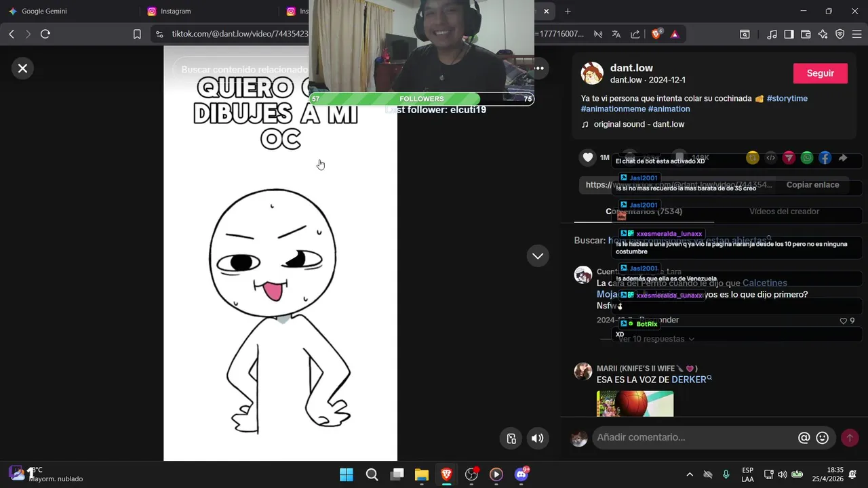This screenshot has height=488, width=868.
Task: Open Windows taskbar search
Action: click(x=372, y=474)
